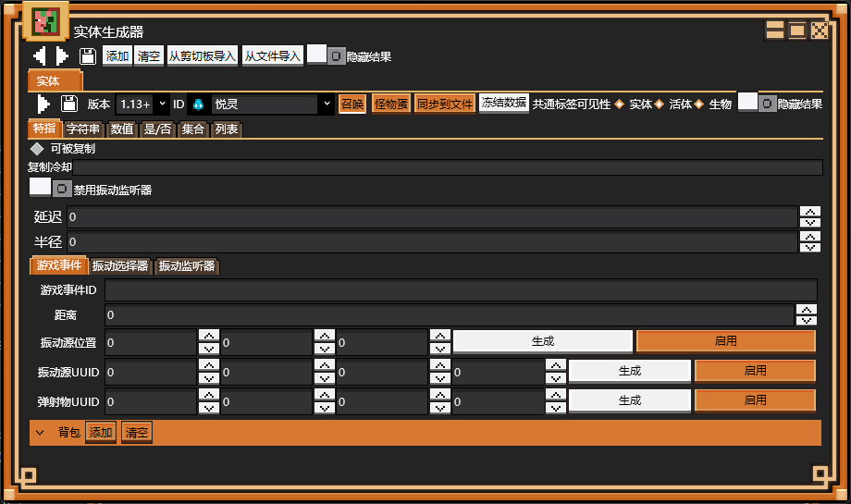Open the 振动选择器 tab
The height and width of the screenshot is (504, 851).
pyautogui.click(x=120, y=265)
